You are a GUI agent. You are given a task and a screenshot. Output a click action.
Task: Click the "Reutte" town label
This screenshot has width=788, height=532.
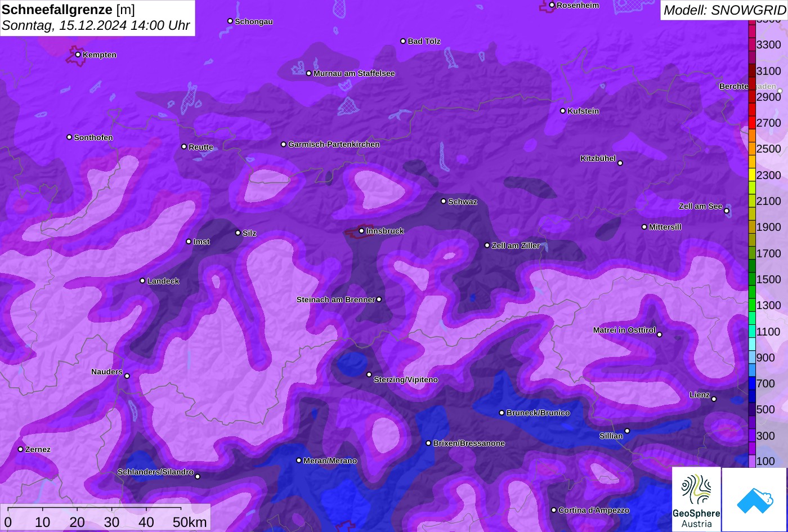[201, 147]
